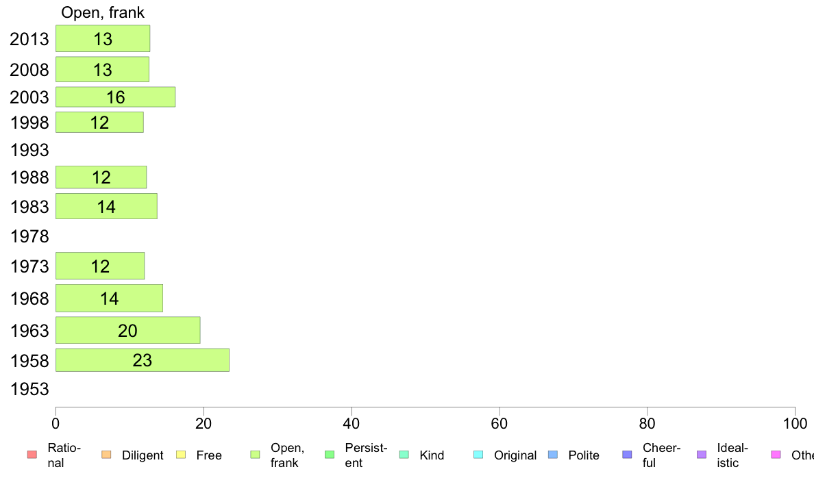Click the 1993 year label

click(29, 151)
